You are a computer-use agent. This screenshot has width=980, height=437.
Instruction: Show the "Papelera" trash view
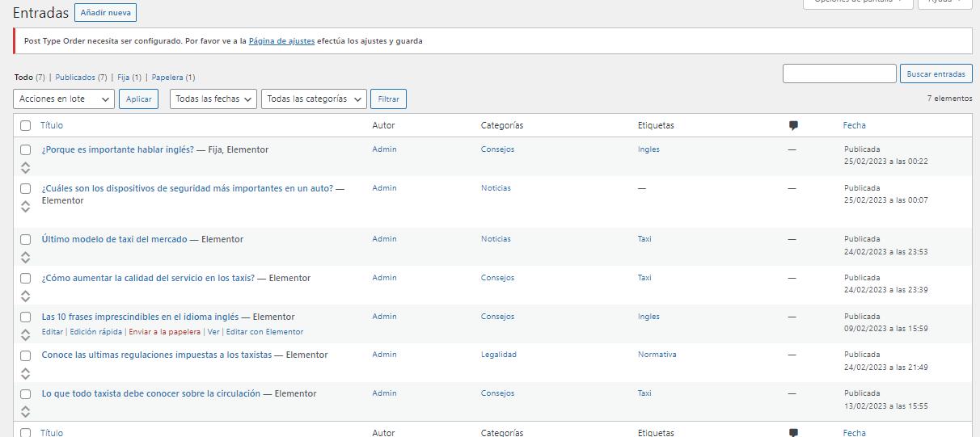(x=167, y=78)
